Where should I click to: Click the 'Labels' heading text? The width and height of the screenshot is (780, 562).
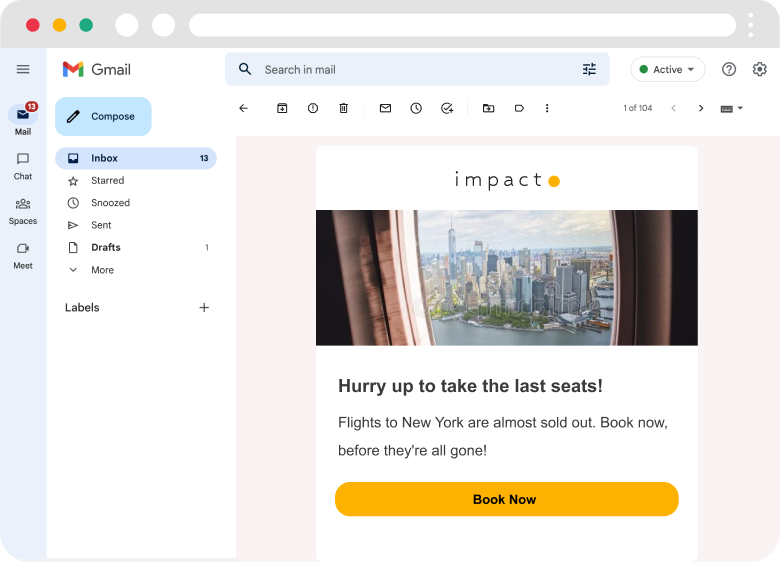point(82,308)
